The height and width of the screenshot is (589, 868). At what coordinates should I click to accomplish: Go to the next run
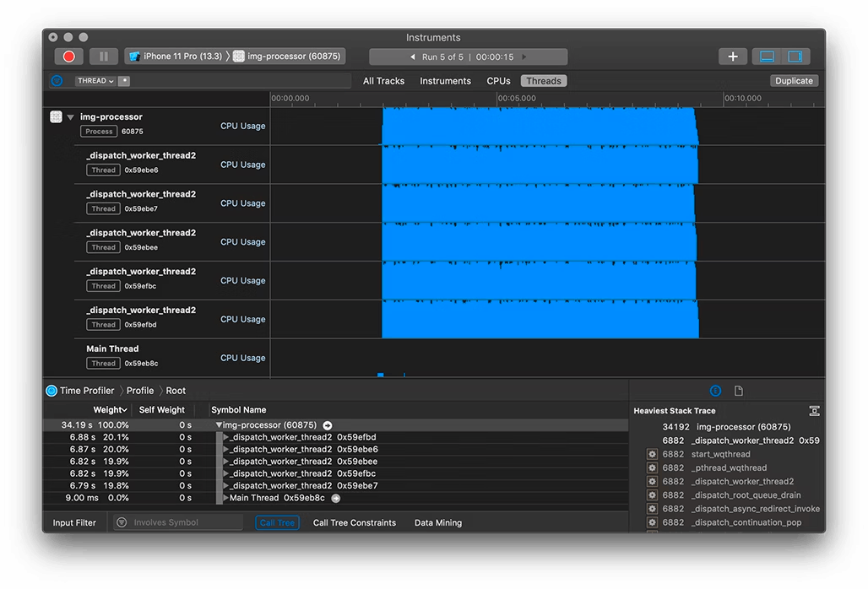coord(524,57)
